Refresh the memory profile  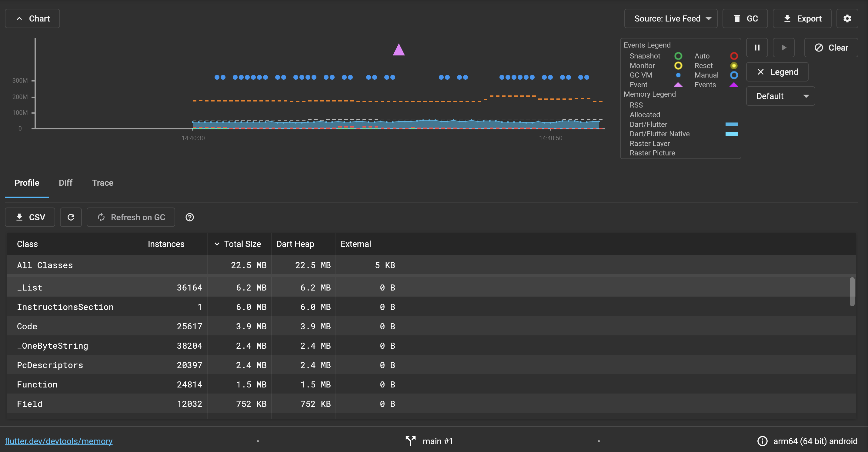tap(71, 217)
